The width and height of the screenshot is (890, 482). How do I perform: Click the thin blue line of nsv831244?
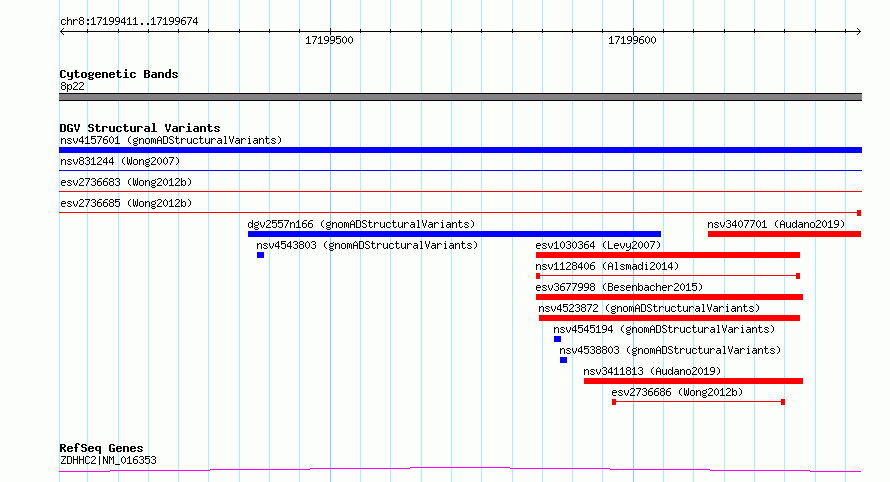coord(460,170)
